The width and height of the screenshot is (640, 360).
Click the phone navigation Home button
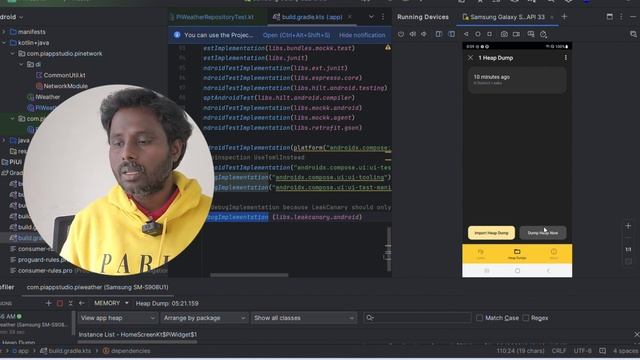coord(517,271)
